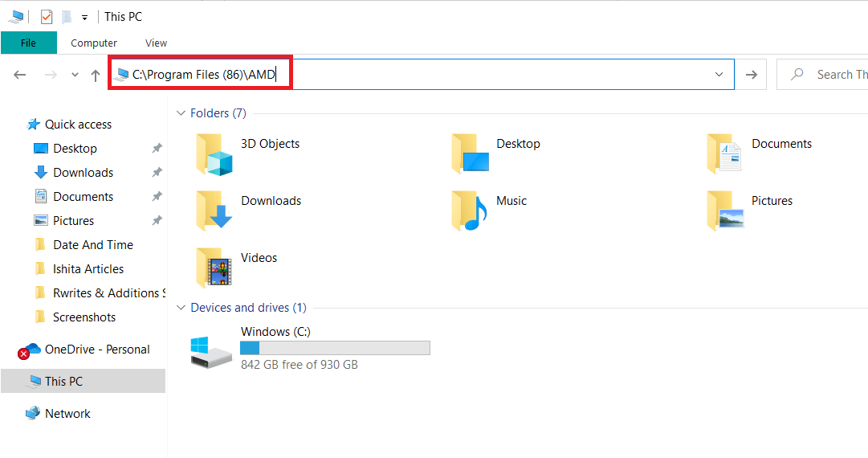Click the New folder quick access toolbar icon

[67, 17]
